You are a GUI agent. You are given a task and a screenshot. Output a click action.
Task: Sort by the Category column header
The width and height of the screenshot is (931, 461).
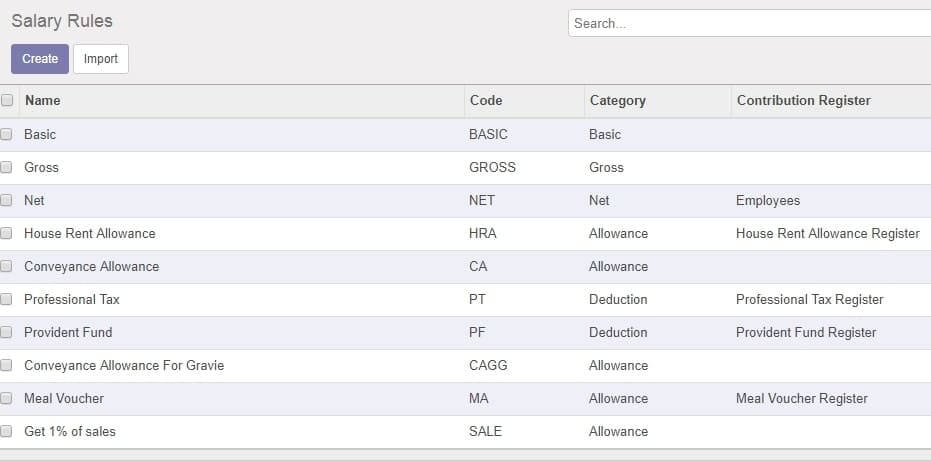(x=618, y=100)
